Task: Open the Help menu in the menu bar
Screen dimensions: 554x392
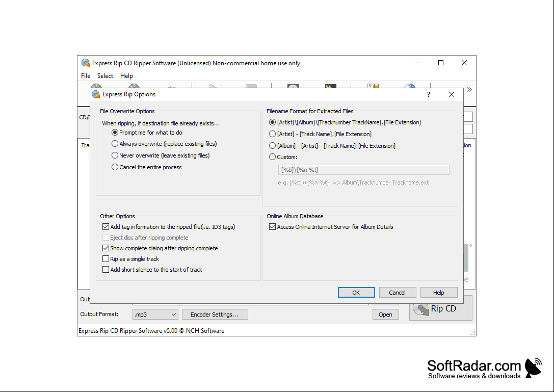Action: [126, 76]
